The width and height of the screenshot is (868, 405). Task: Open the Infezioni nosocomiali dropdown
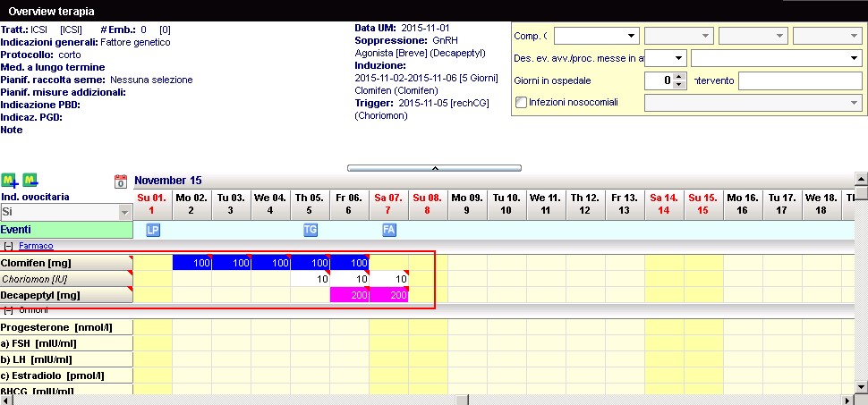(x=753, y=103)
